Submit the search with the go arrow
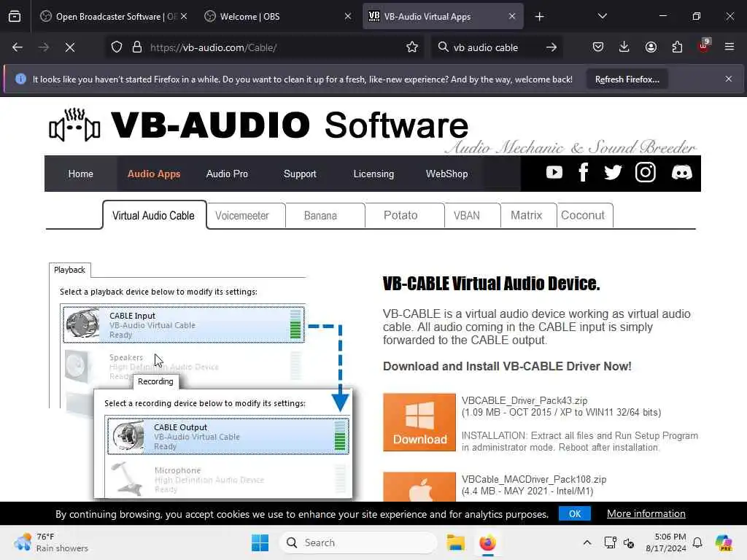 tap(551, 47)
